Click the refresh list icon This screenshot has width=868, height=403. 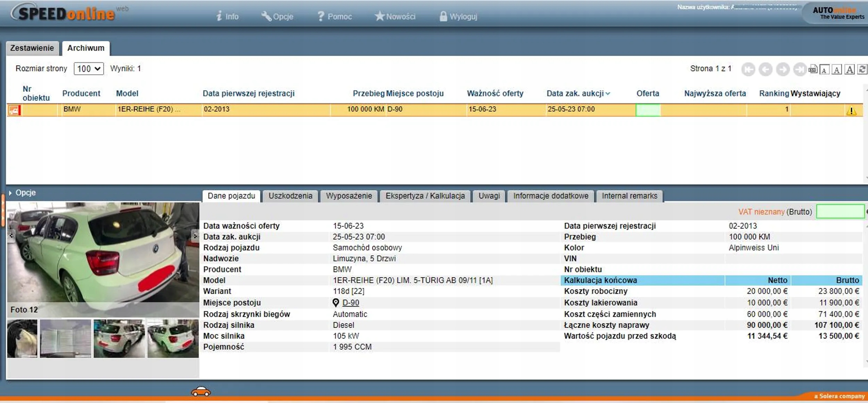coord(862,69)
